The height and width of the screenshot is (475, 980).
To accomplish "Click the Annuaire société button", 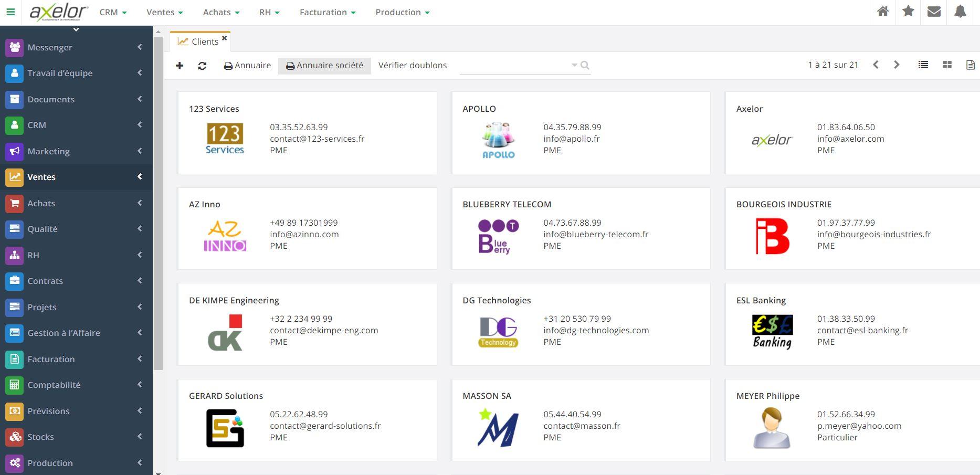I will 324,66.
